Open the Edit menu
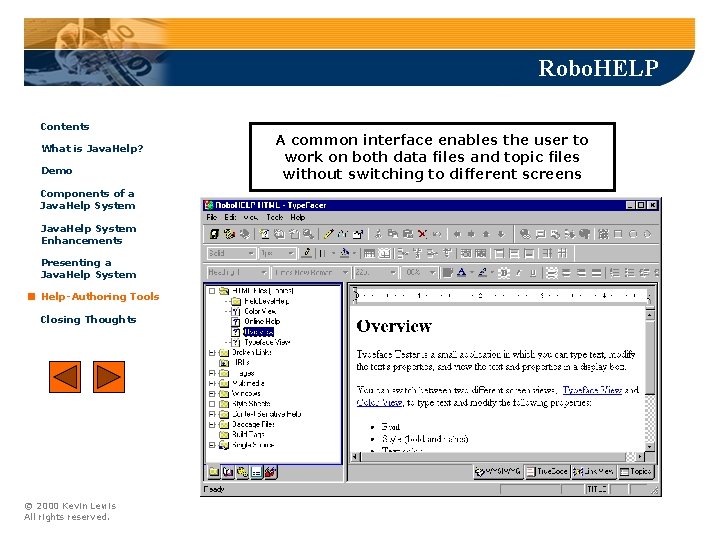 (230, 217)
